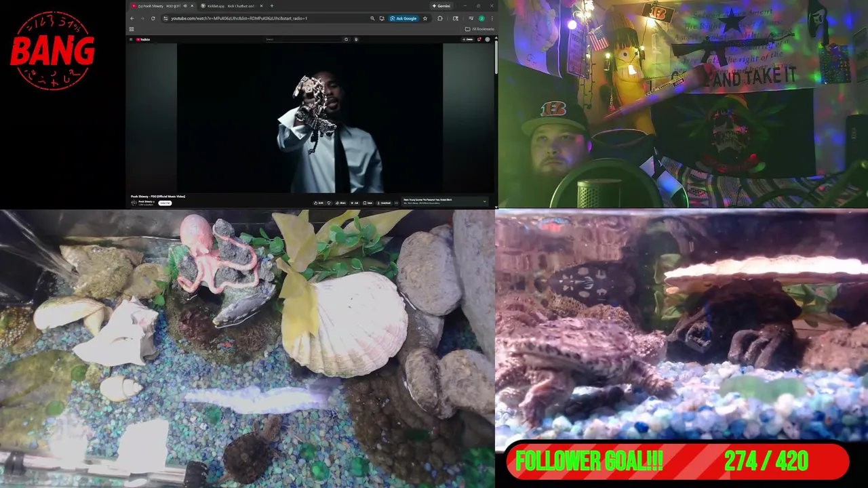Mute the Pooh Shiesty tab audio icon
868x488 pixels.
(185, 6)
